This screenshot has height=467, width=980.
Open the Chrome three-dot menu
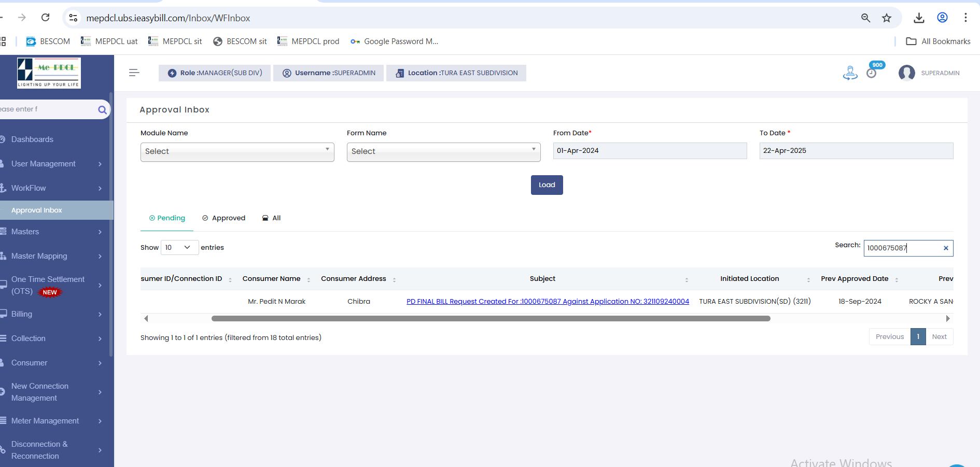click(965, 18)
